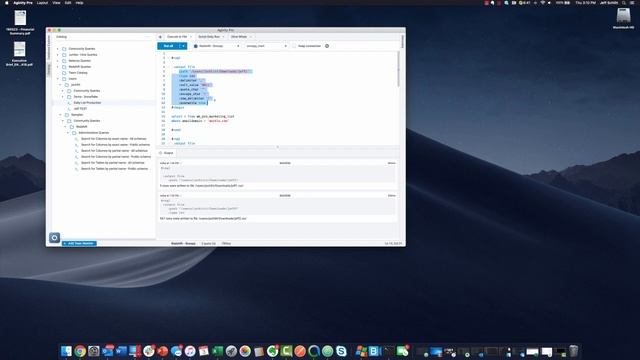Click the pin icon left of editor tabs
This screenshot has height=360, width=640.
click(x=160, y=37)
